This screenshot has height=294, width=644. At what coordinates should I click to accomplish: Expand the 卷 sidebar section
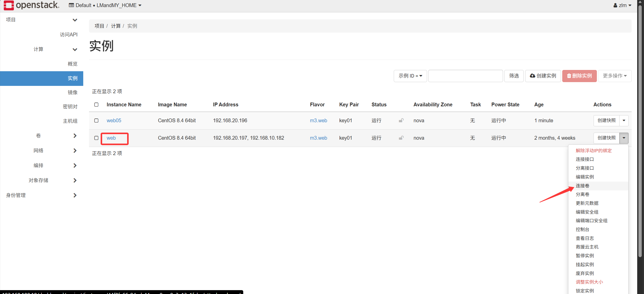75,136
